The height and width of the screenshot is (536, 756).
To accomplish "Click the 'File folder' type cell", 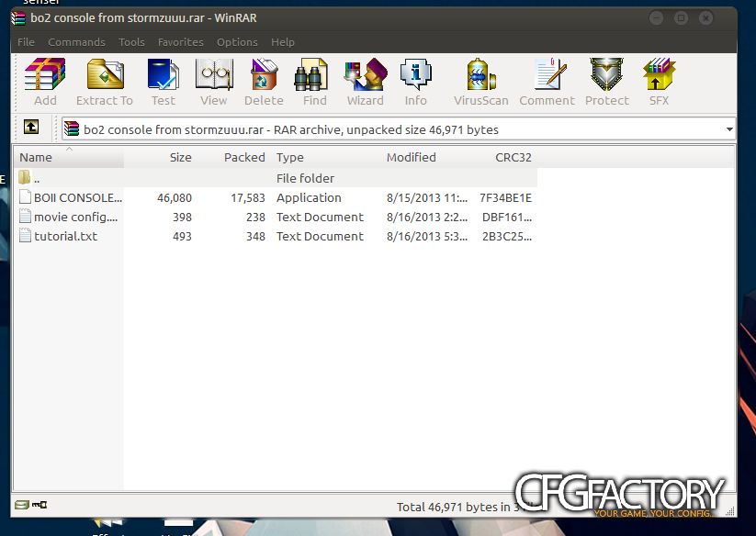I will tap(305, 178).
